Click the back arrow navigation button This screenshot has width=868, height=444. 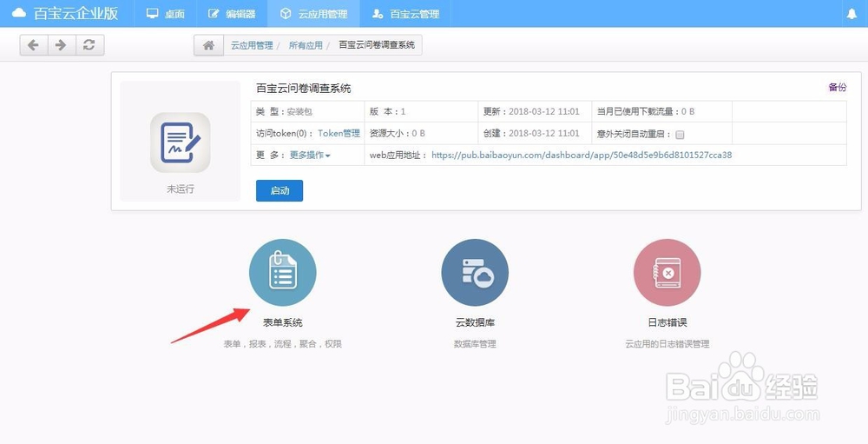pyautogui.click(x=34, y=45)
